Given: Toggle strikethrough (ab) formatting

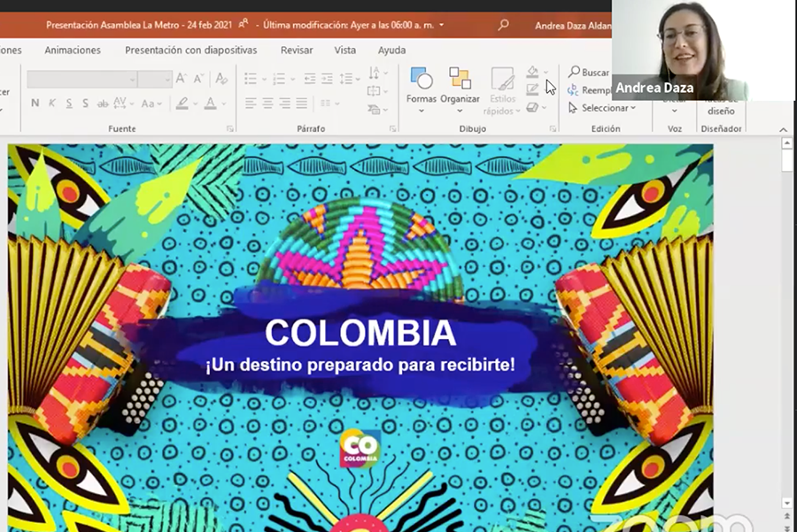Looking at the screenshot, I should point(103,104).
